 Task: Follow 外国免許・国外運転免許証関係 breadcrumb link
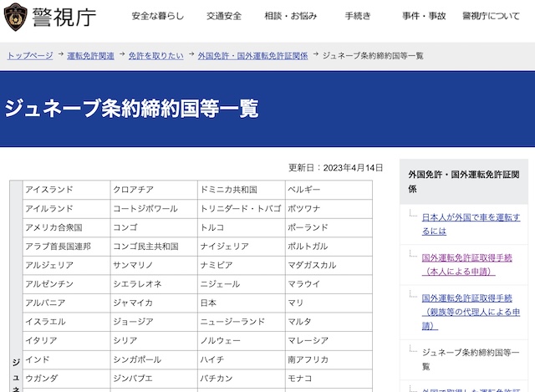click(252, 56)
